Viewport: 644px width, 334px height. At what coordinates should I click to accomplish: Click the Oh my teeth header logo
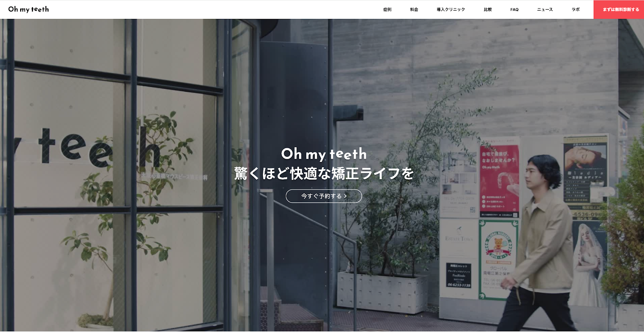(29, 9)
